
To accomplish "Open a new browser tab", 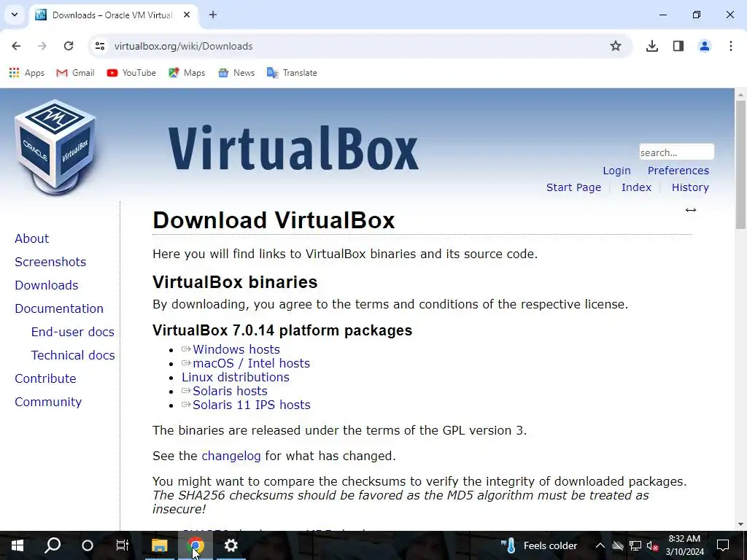I will 213,15.
